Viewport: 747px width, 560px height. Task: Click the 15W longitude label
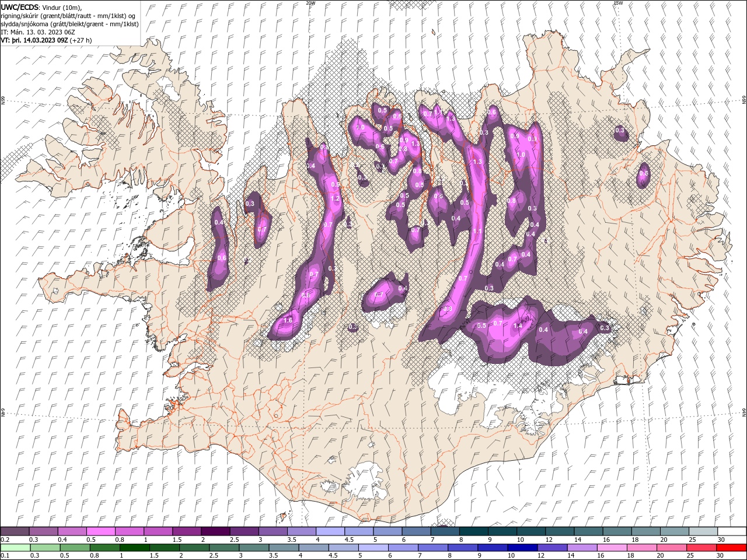coord(618,3)
